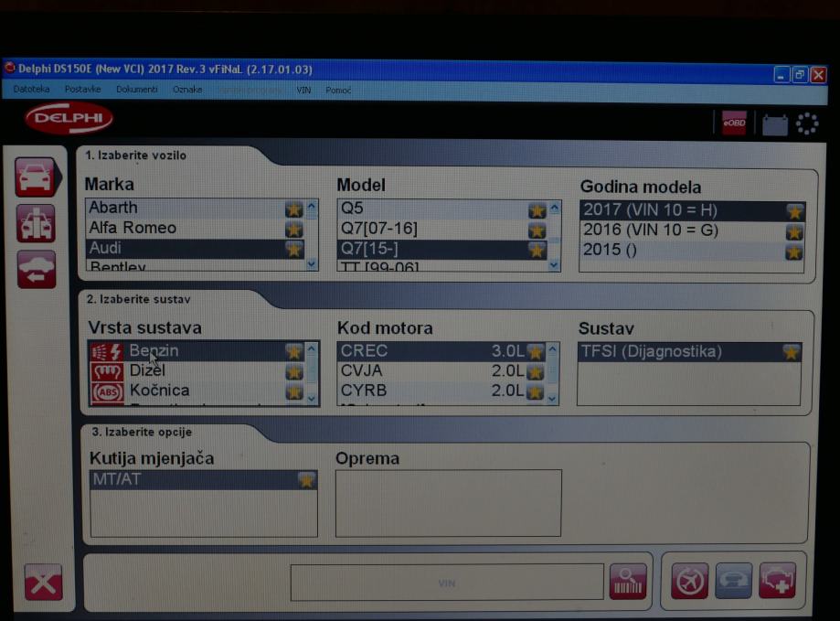Image resolution: width=840 pixels, height=621 pixels.
Task: Toggle favorite star for Q5
Action: (537, 210)
